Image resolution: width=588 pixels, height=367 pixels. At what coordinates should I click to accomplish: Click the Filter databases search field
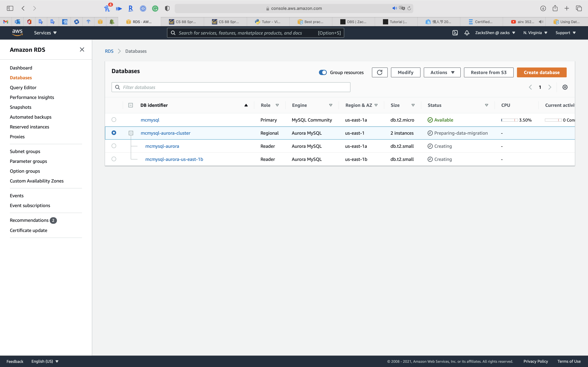coord(231,87)
